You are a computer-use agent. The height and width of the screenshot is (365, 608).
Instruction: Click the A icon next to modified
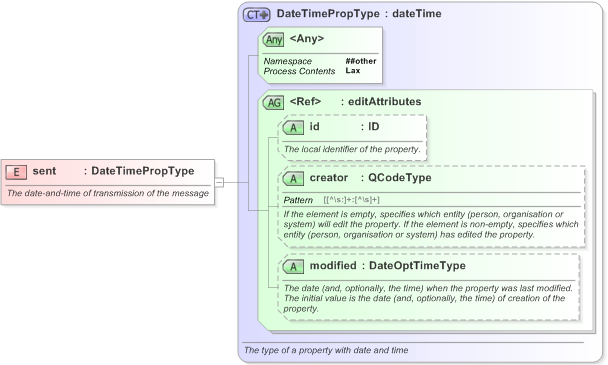pyautogui.click(x=294, y=266)
